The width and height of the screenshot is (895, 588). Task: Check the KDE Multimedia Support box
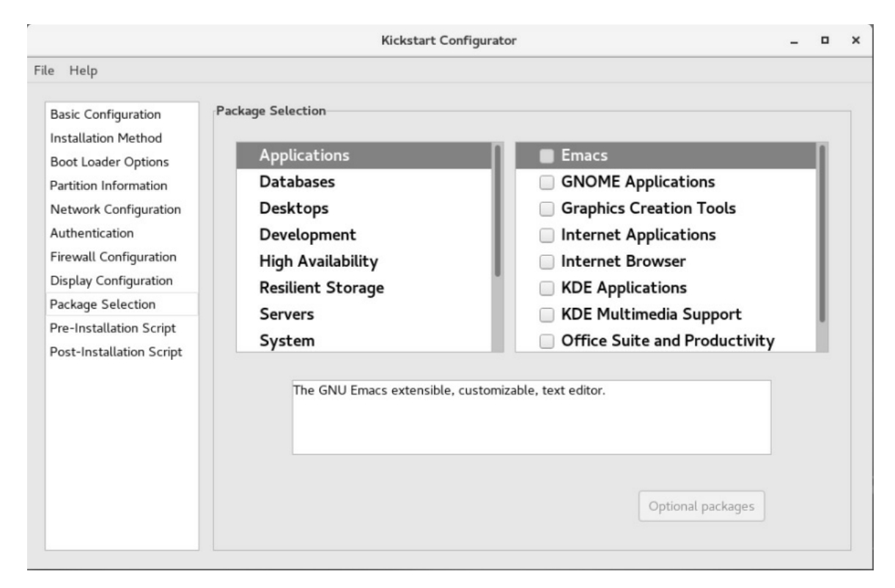[546, 315]
